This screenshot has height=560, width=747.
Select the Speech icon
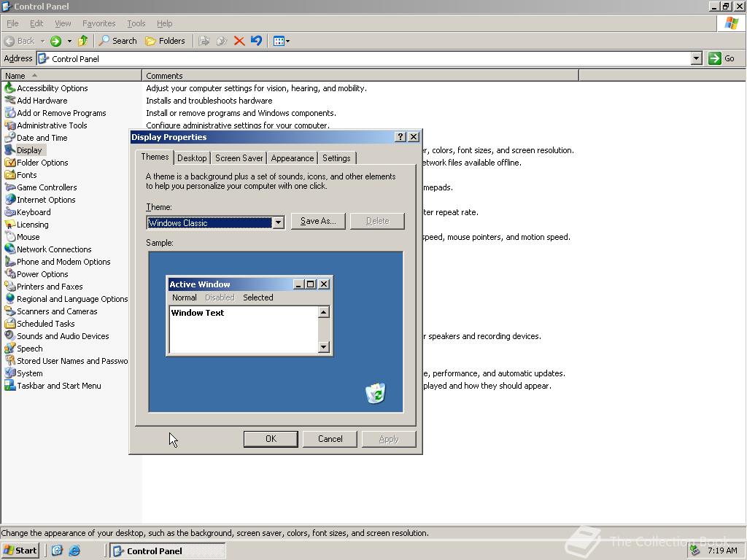10,348
